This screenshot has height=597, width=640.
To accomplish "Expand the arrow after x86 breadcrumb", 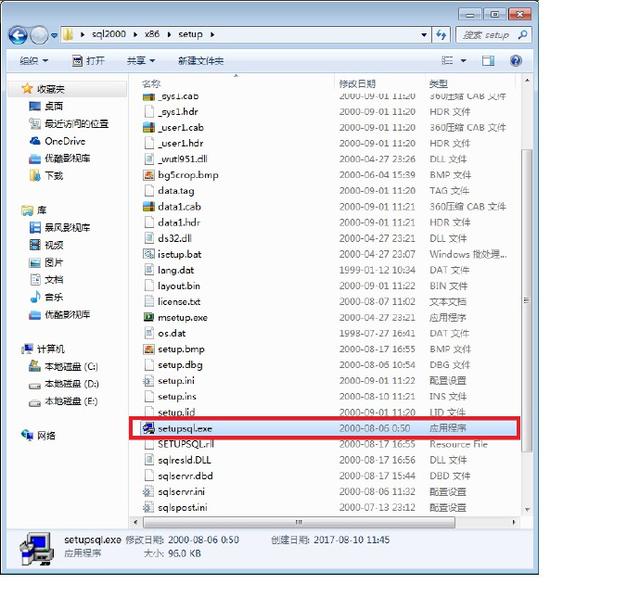I will [169, 35].
